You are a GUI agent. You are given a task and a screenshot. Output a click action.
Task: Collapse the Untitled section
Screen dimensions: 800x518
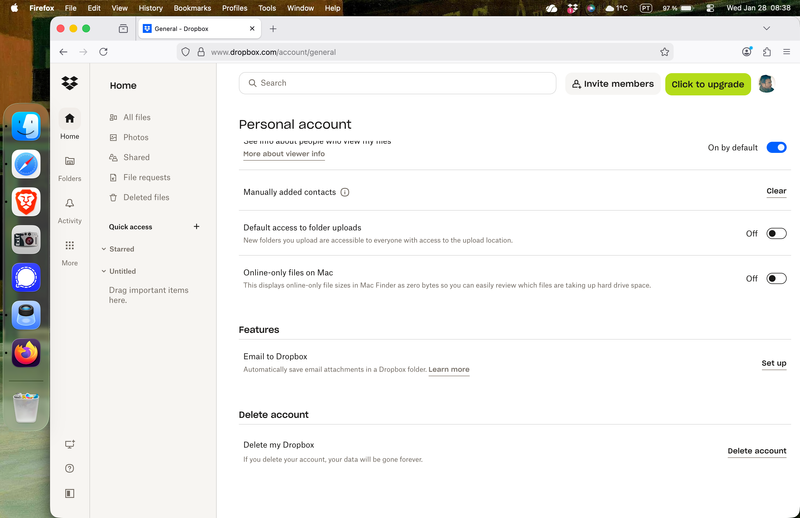(x=104, y=271)
